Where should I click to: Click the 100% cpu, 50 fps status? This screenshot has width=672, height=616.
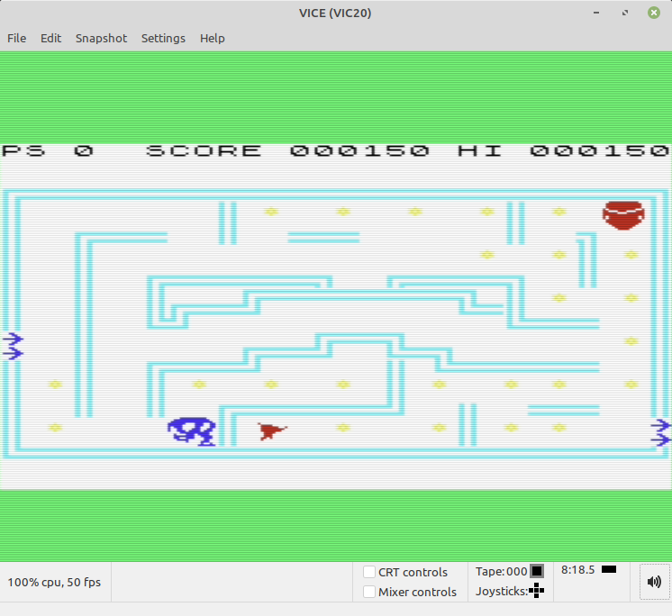(54, 582)
